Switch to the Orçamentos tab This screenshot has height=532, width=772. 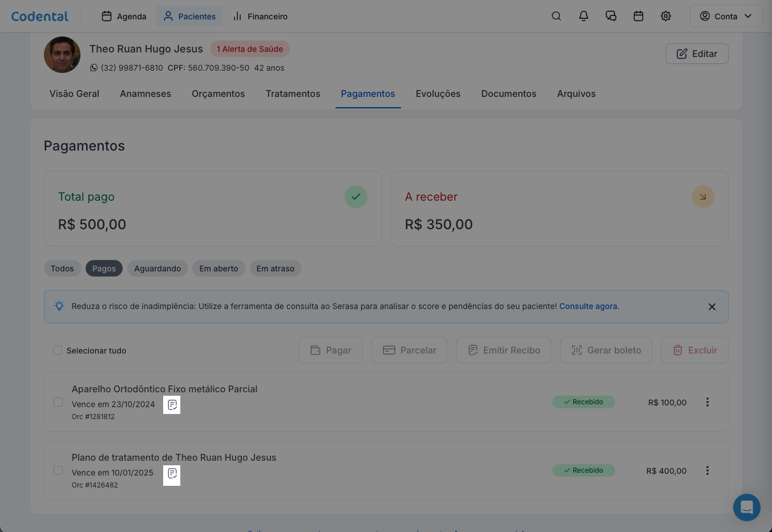coord(218,94)
